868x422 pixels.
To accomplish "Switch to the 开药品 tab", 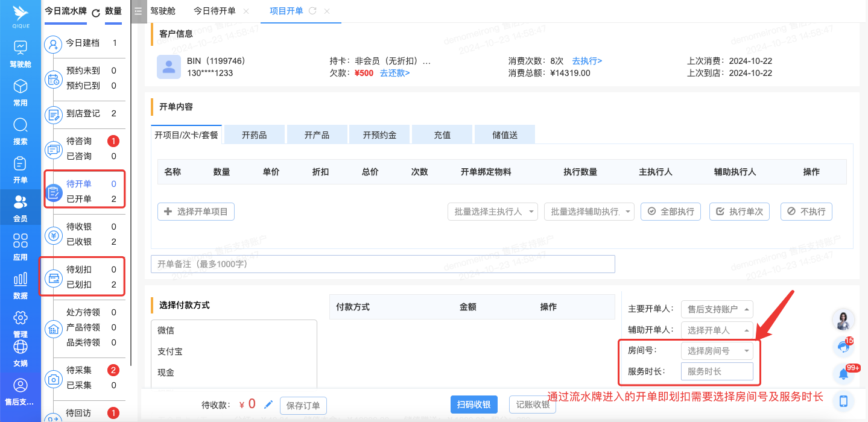I will pos(254,135).
